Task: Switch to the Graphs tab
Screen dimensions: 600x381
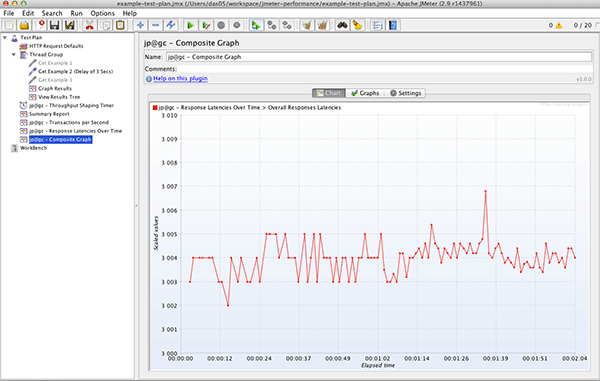Action: 365,93
